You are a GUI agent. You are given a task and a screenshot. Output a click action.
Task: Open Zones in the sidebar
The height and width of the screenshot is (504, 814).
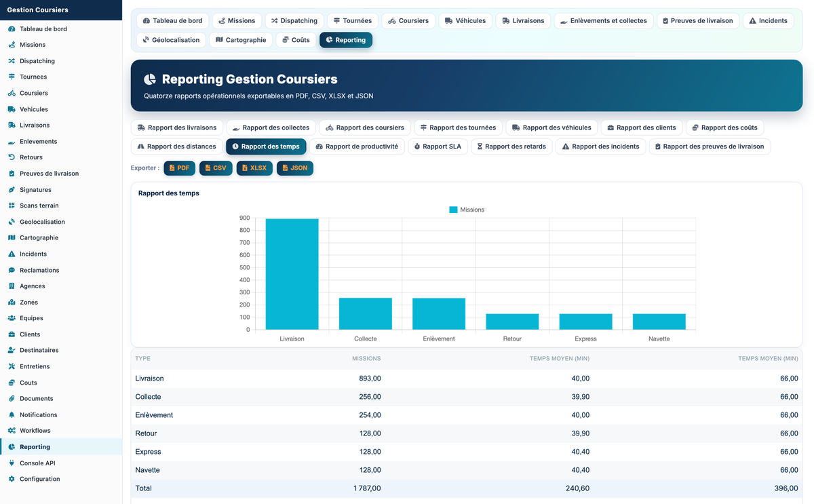(x=28, y=303)
